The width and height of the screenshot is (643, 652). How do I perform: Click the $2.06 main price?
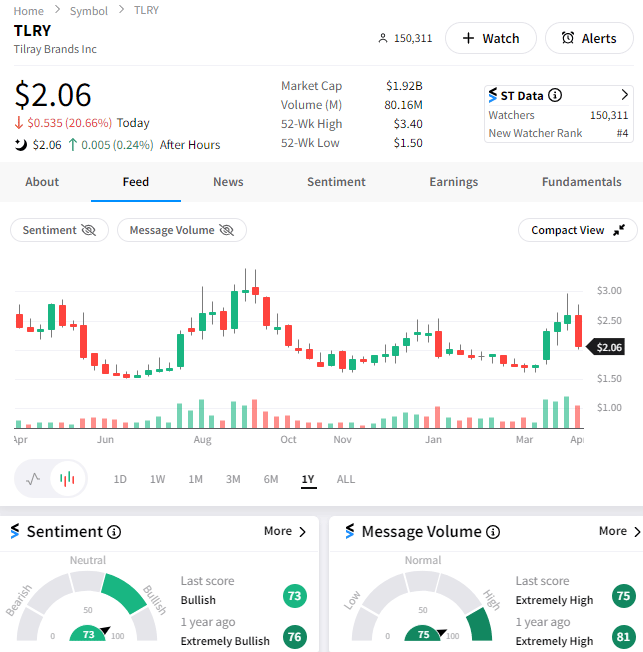tap(53, 95)
